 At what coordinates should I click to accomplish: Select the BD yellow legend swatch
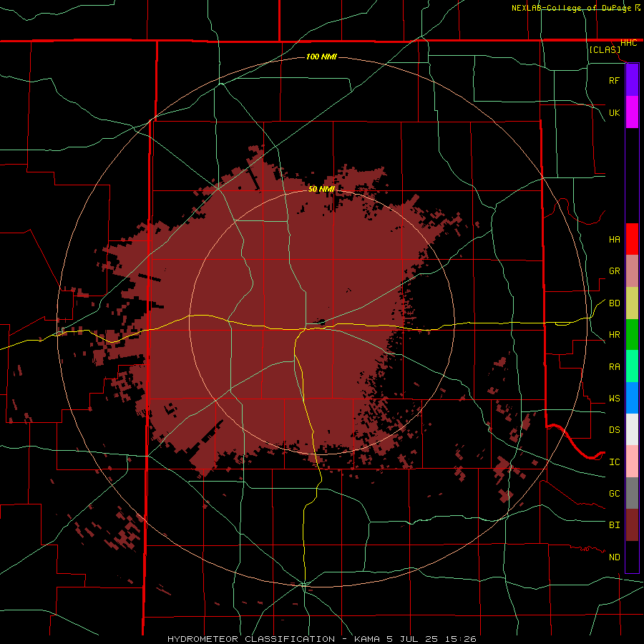point(632,303)
